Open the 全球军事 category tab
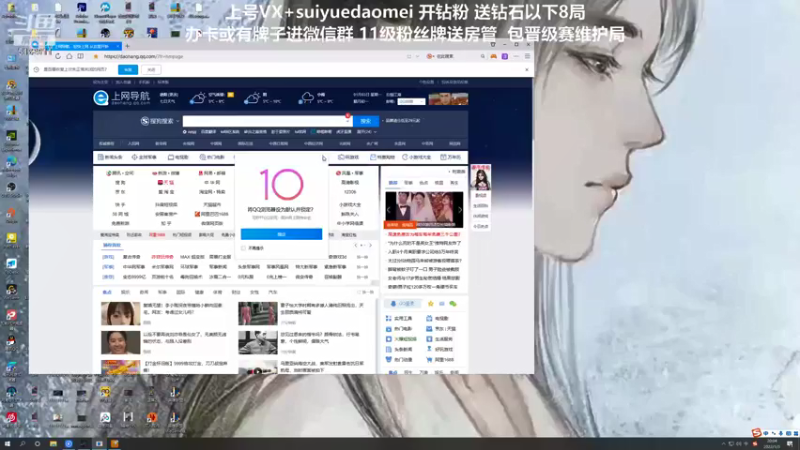The image size is (800, 450). 144,157
